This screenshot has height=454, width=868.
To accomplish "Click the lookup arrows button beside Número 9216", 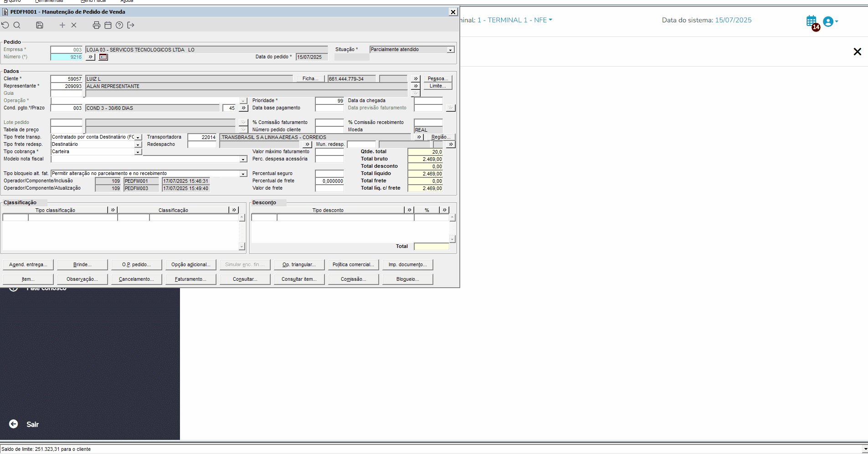I will [91, 57].
